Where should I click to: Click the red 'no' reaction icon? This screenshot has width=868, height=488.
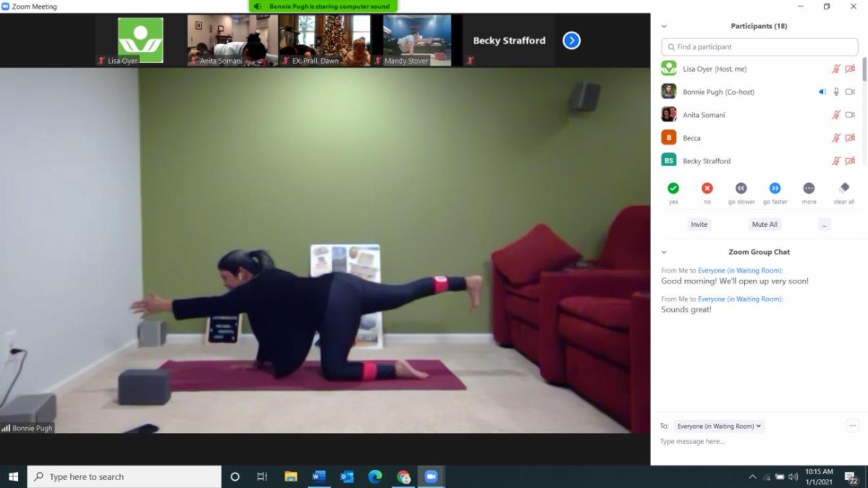[707, 188]
